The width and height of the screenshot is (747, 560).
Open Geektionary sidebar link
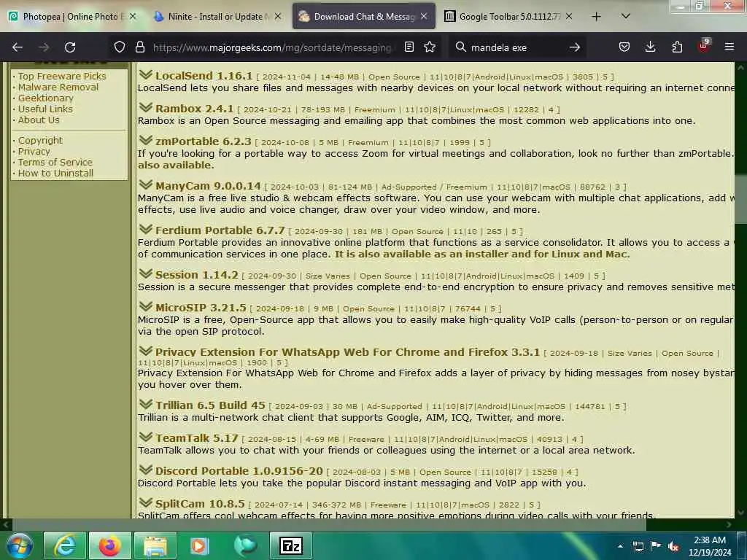[46, 98]
